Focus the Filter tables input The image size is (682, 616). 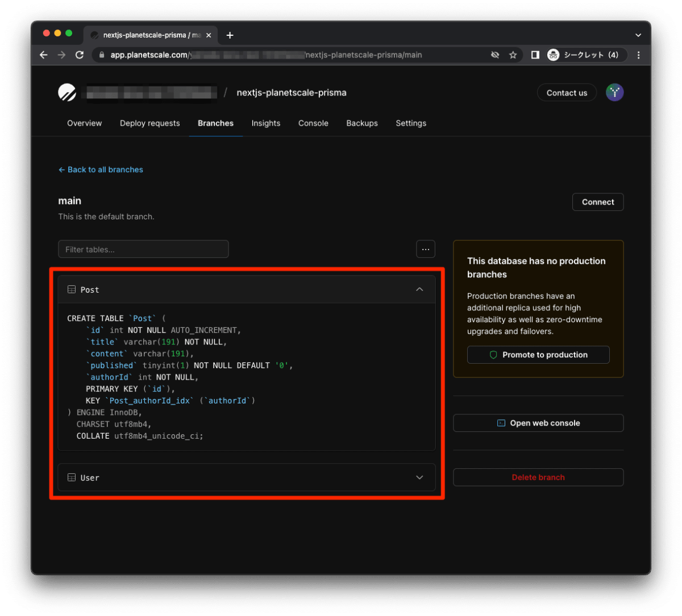143,249
